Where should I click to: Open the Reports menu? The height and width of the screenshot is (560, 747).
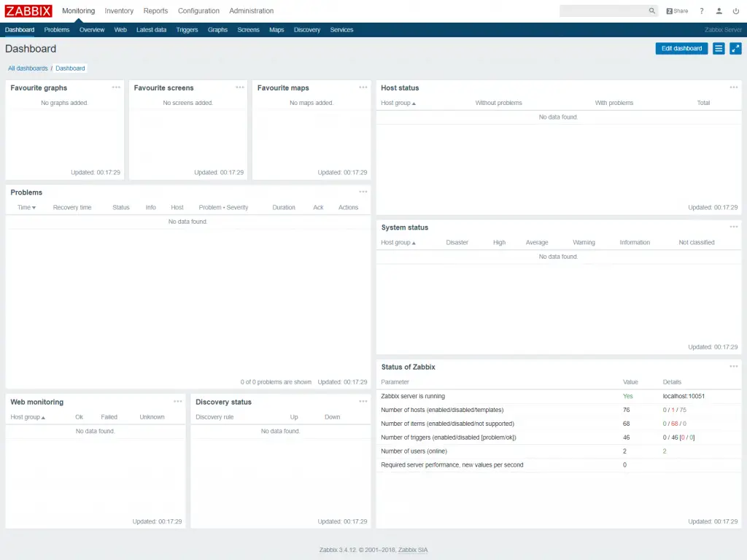pos(156,11)
